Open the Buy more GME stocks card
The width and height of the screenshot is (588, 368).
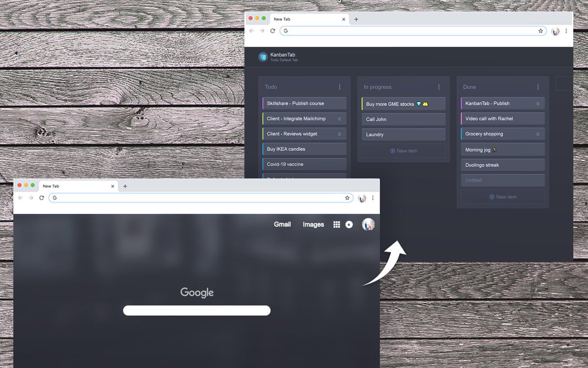pyautogui.click(x=403, y=104)
